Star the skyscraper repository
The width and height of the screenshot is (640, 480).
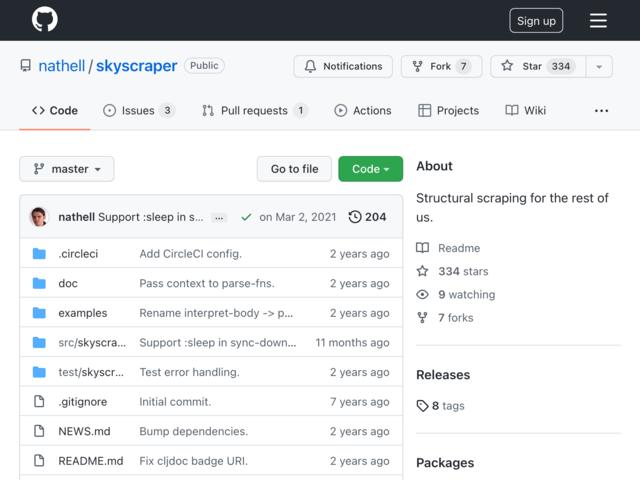point(538,67)
